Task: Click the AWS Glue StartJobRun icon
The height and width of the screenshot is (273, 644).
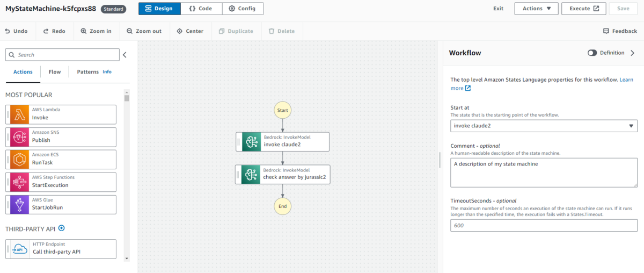Action: coord(20,205)
